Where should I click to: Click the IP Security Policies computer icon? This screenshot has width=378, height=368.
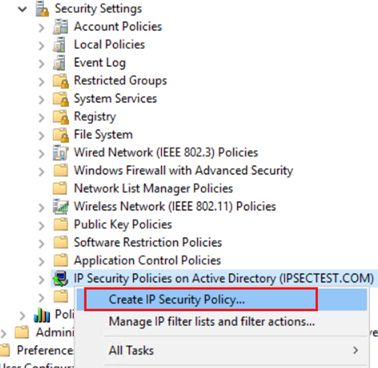click(60, 279)
